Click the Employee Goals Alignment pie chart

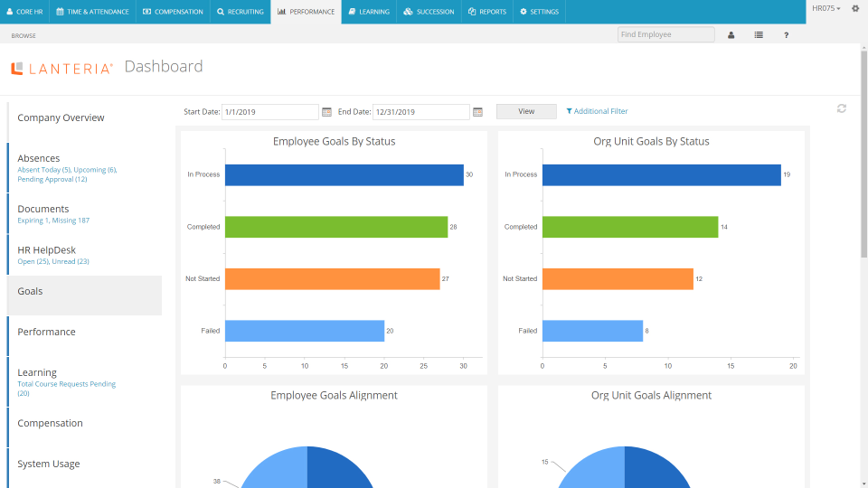point(307,467)
